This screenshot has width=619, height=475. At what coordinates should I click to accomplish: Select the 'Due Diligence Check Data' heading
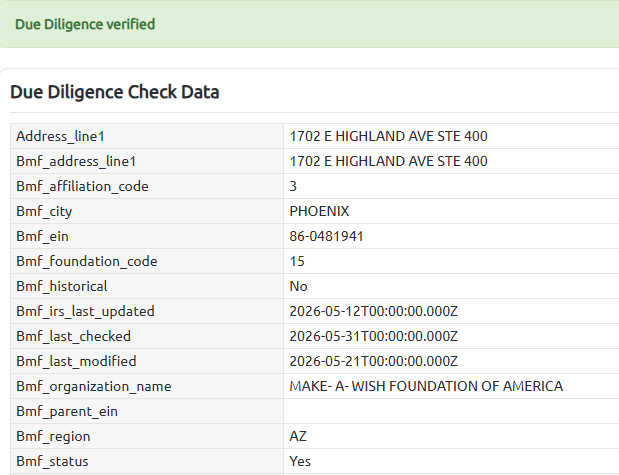(x=114, y=92)
